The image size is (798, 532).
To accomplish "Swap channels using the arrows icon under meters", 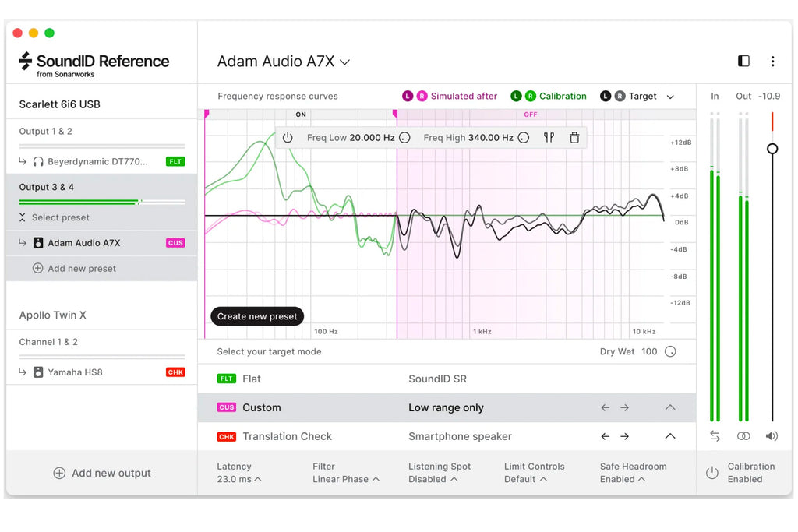I will 715,436.
